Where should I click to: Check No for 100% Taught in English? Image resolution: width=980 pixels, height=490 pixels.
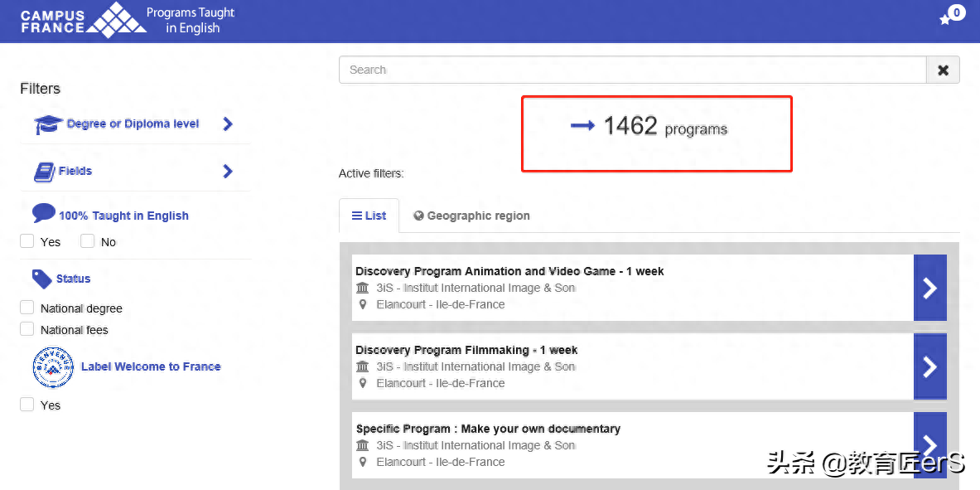click(88, 241)
